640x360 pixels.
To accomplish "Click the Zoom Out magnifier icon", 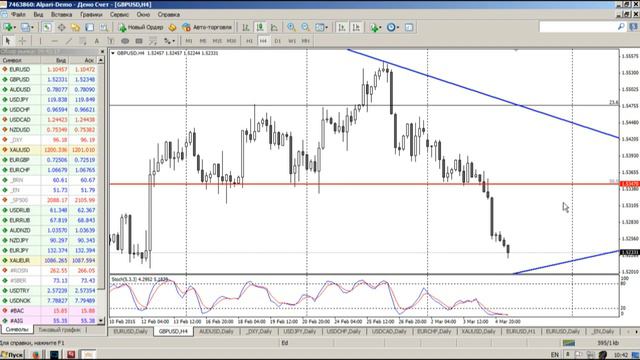I will [x=305, y=27].
